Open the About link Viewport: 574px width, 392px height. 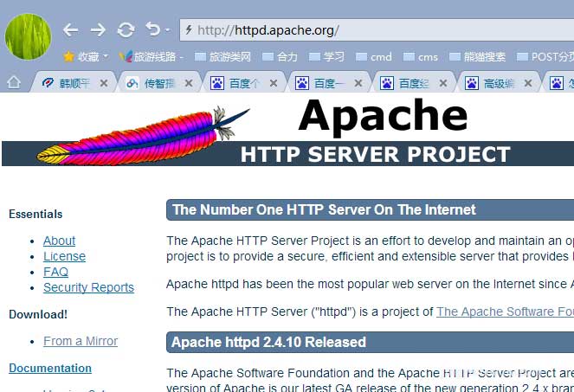59,241
